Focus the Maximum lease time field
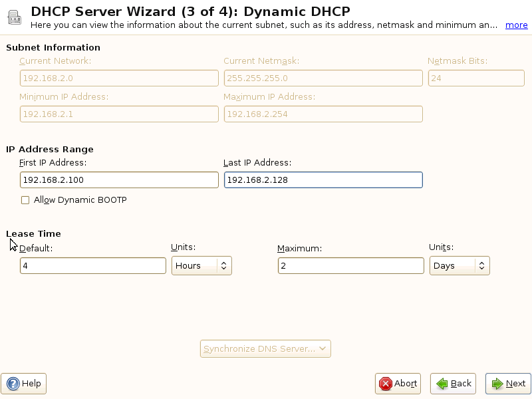 350,266
